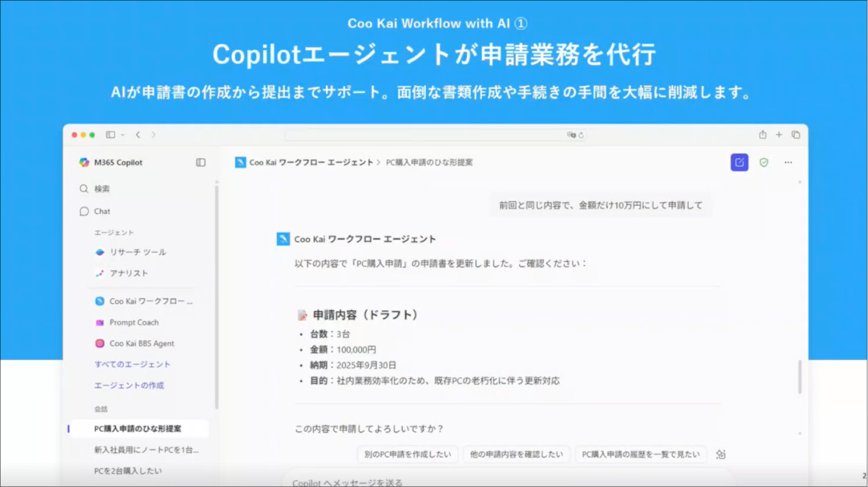Select the リサーチ ツール agent icon

100,250
